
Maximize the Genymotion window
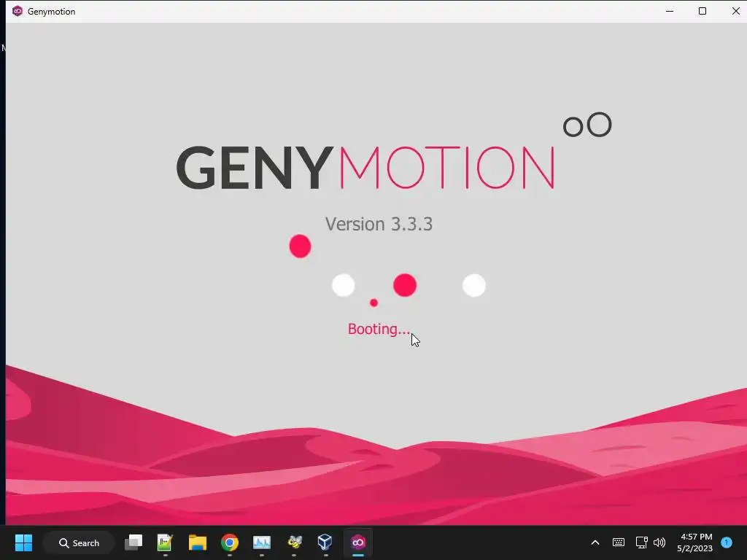coord(703,11)
